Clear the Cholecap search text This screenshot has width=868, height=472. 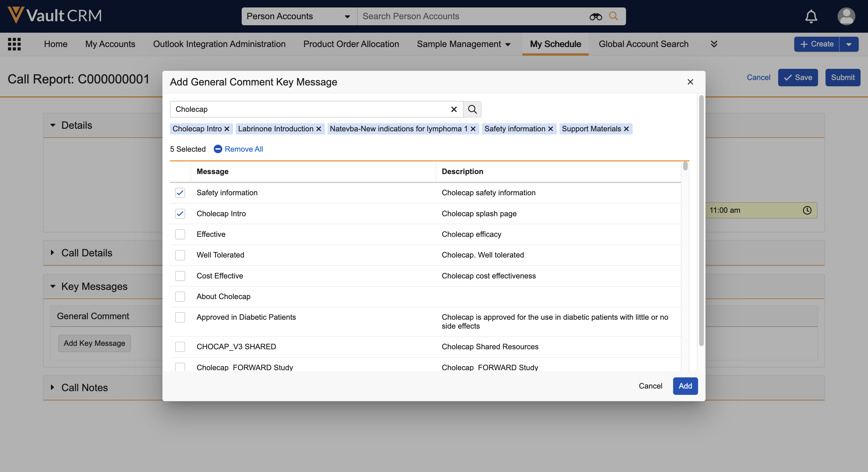click(x=454, y=110)
